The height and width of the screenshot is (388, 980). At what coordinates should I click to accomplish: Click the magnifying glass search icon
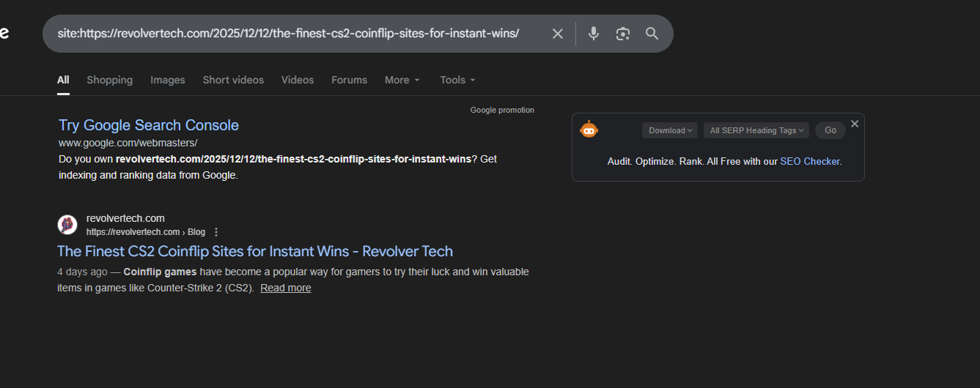pyautogui.click(x=652, y=34)
